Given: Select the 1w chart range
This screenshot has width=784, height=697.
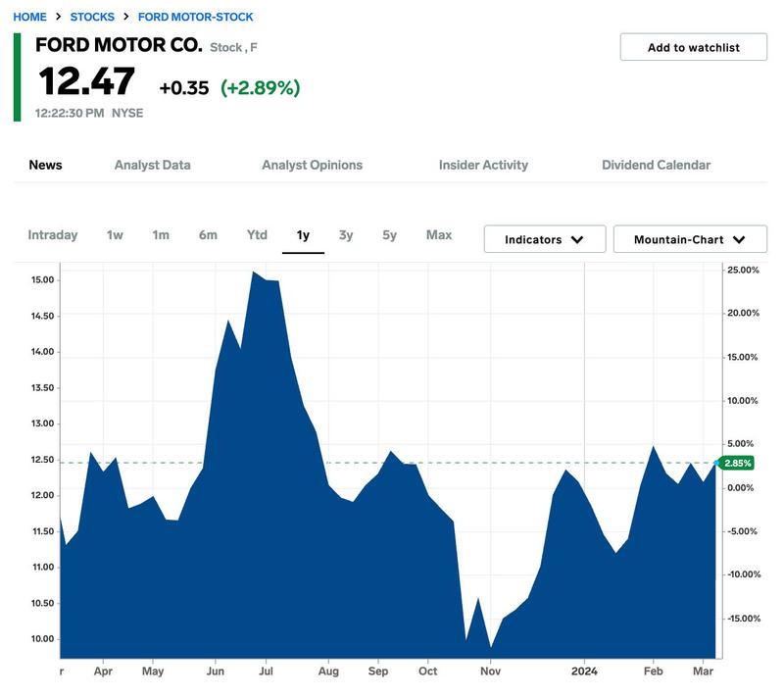Looking at the screenshot, I should (115, 235).
